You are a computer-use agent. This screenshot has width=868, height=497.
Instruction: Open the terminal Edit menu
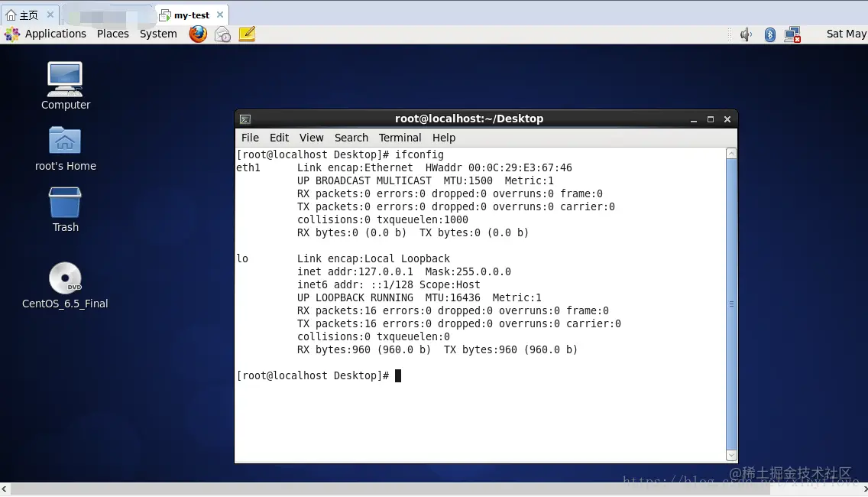coord(279,138)
